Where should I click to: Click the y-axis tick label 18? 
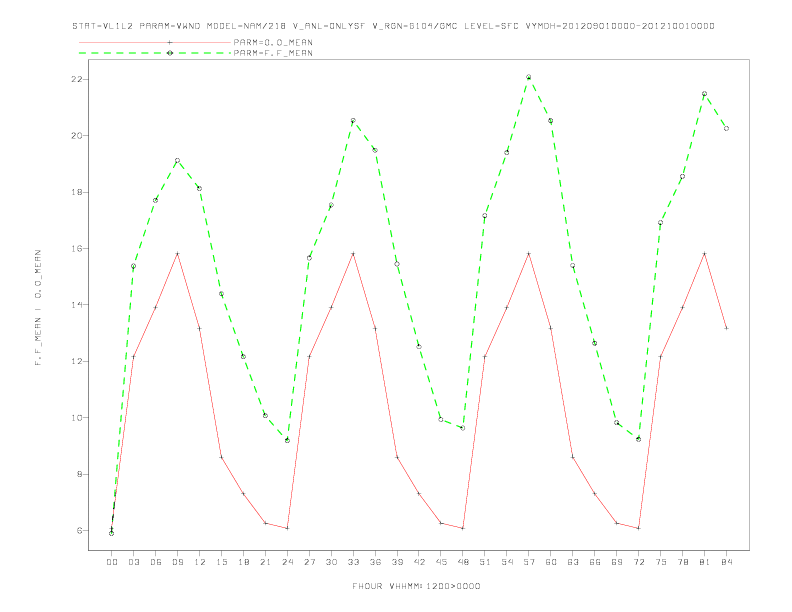click(77, 192)
